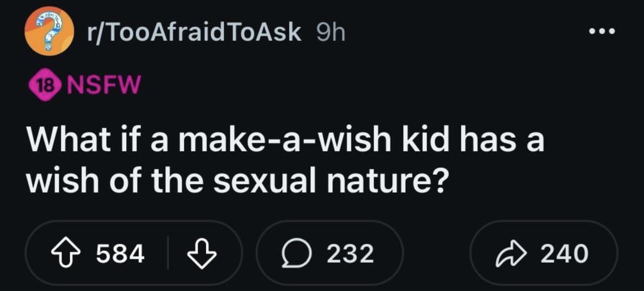Open the 232 comments count
Image resolution: width=644 pixels, height=291 pixels.
coord(350,254)
